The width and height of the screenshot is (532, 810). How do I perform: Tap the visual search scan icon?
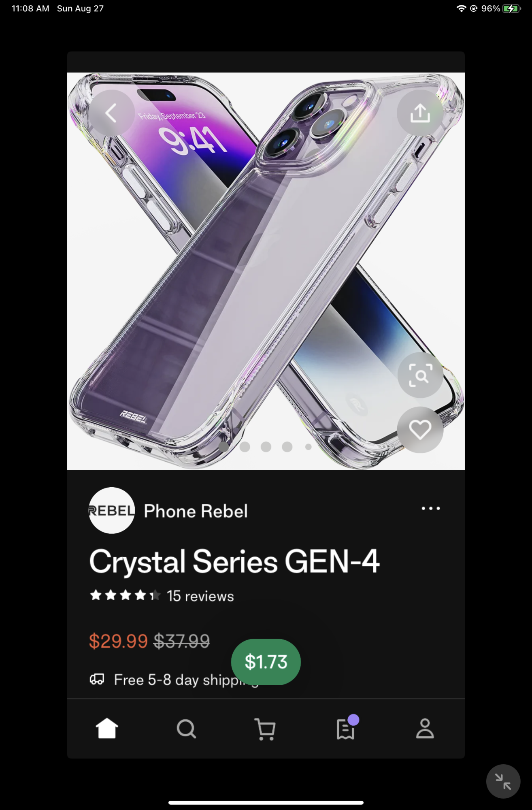(420, 375)
